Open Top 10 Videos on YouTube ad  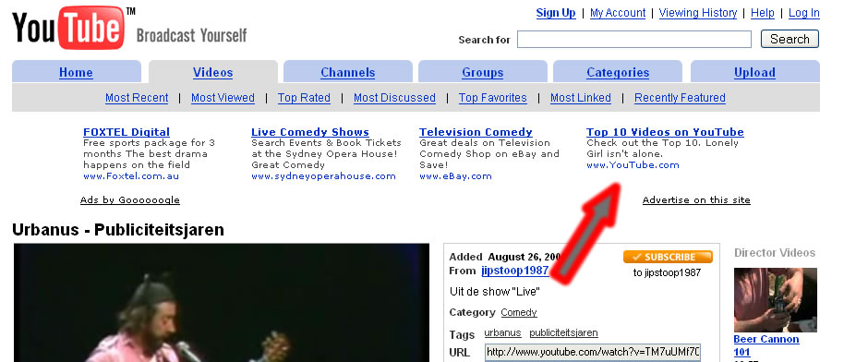pyautogui.click(x=665, y=132)
